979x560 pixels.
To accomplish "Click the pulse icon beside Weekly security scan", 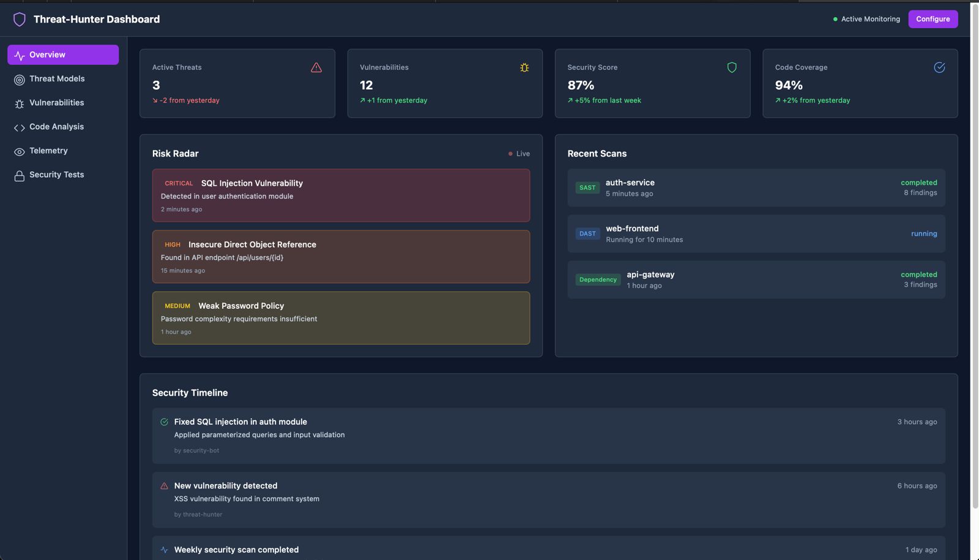I will point(164,550).
